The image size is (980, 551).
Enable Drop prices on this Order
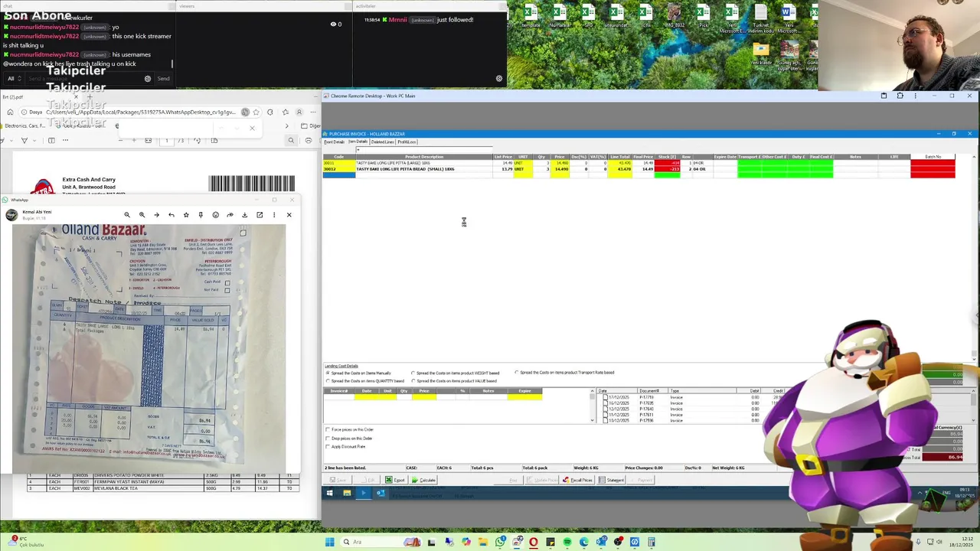[328, 438]
